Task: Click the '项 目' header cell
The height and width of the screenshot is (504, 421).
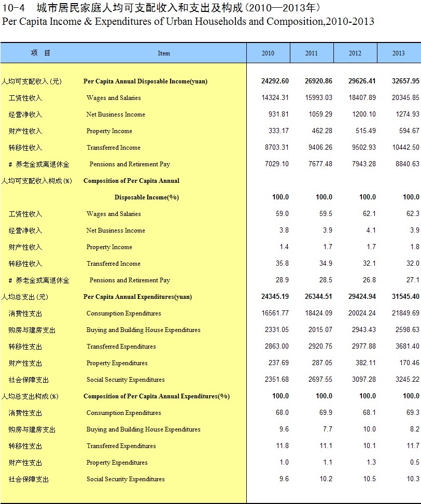Action: pyautogui.click(x=40, y=53)
